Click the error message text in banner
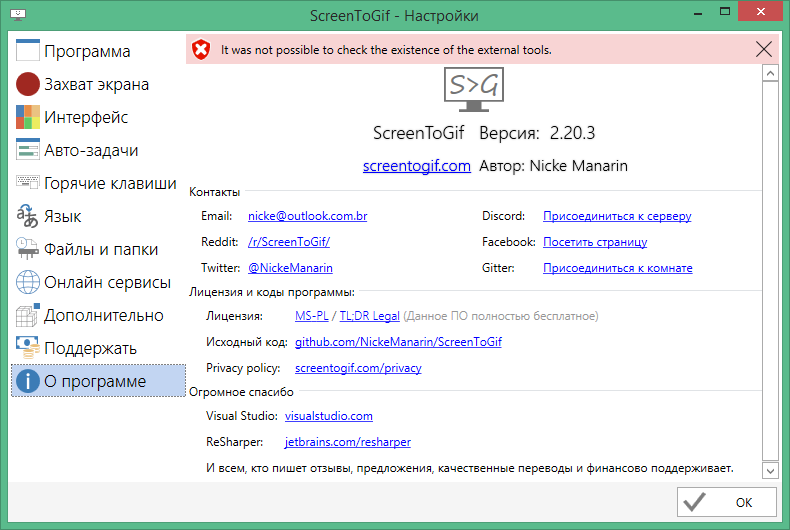This screenshot has width=790, height=530. pos(386,50)
